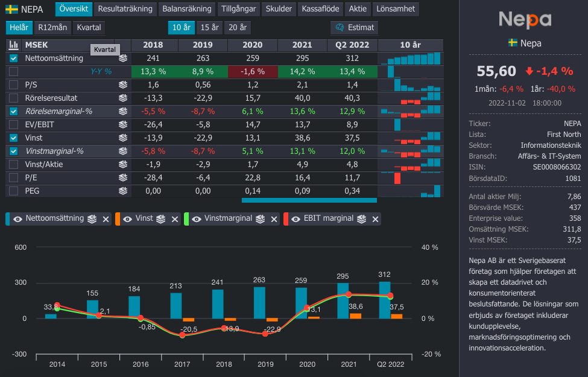Open the Estimat view
588x377 pixels.
pos(355,28)
